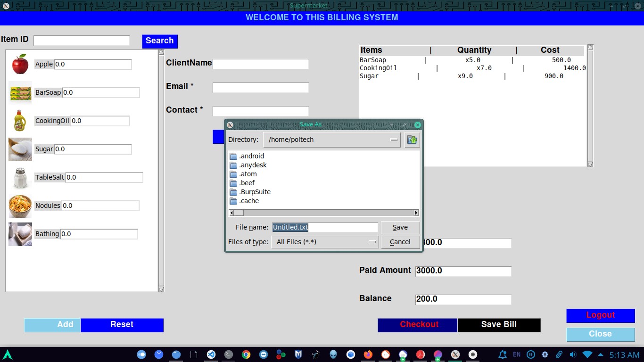Click the Save button to save the bill
The width and height of the screenshot is (644, 362).
point(400,227)
